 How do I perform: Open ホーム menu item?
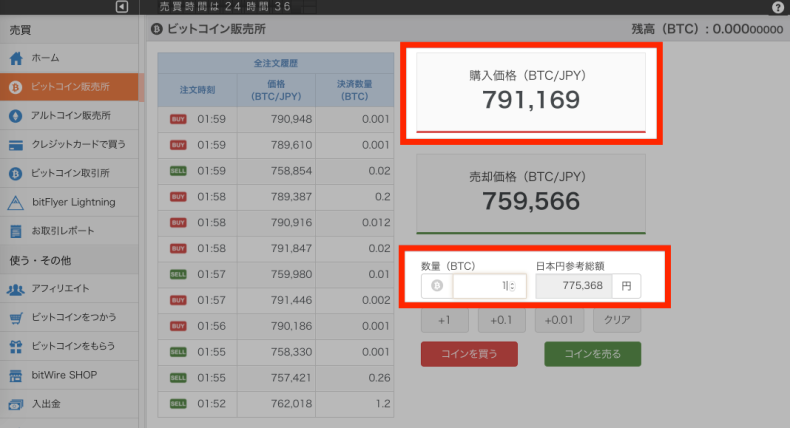point(70,58)
